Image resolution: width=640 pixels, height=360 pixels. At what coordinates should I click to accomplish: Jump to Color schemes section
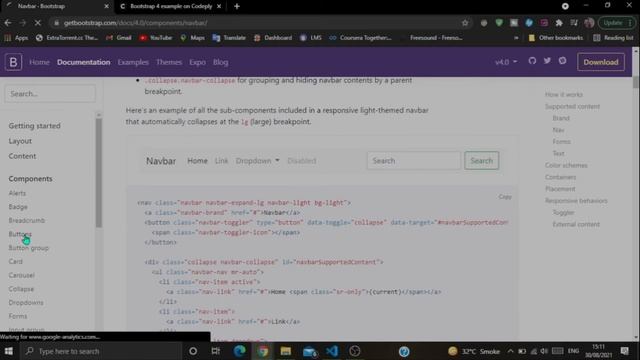566,165
